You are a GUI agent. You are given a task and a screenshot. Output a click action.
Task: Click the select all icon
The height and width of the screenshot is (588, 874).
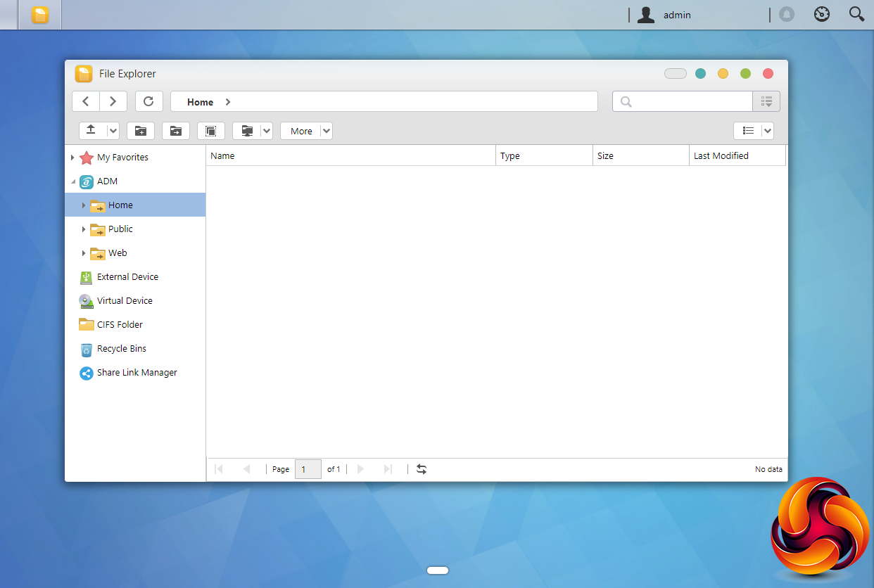(210, 131)
